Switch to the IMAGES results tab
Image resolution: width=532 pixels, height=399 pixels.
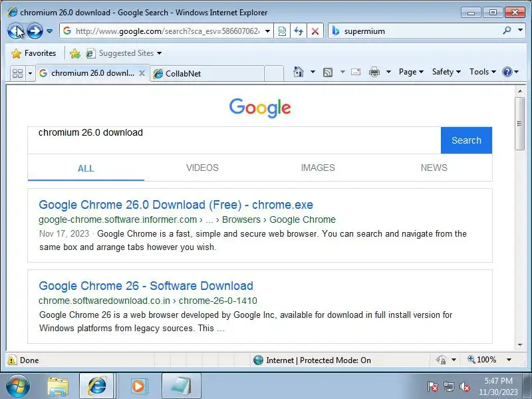(x=318, y=168)
